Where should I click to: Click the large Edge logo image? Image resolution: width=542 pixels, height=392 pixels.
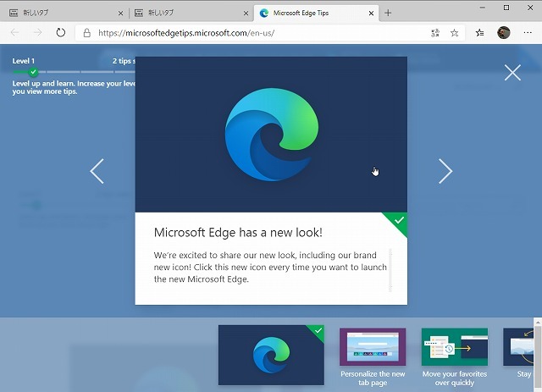tap(272, 134)
